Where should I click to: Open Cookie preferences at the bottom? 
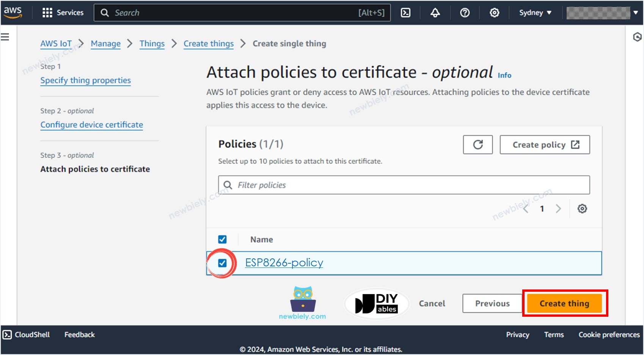tap(608, 335)
